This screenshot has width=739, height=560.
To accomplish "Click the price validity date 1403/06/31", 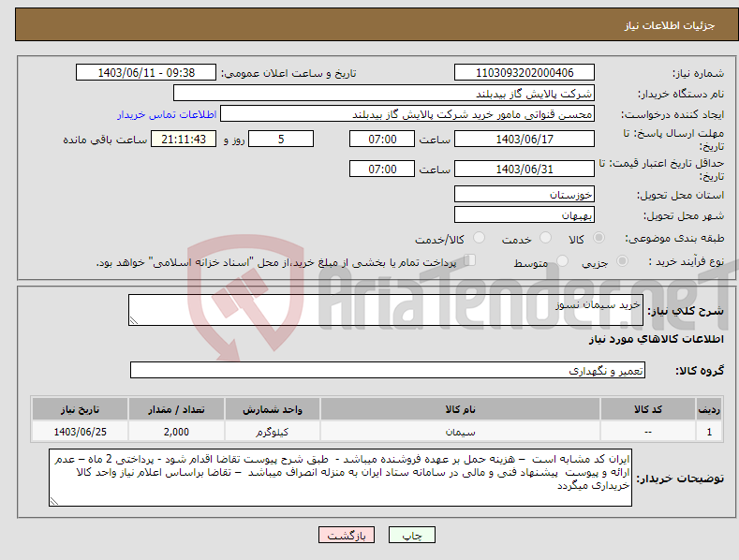I will coord(525,169).
